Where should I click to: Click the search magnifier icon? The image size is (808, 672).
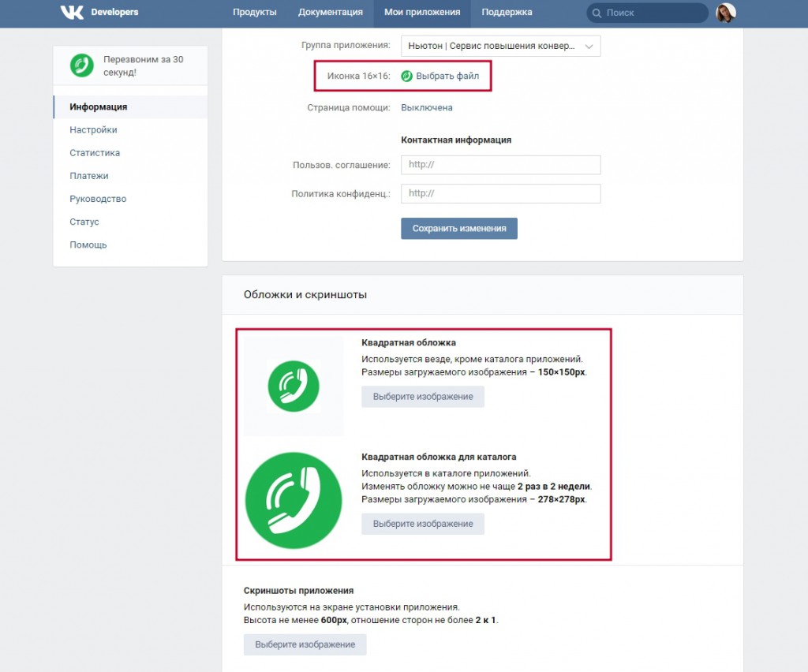click(597, 13)
